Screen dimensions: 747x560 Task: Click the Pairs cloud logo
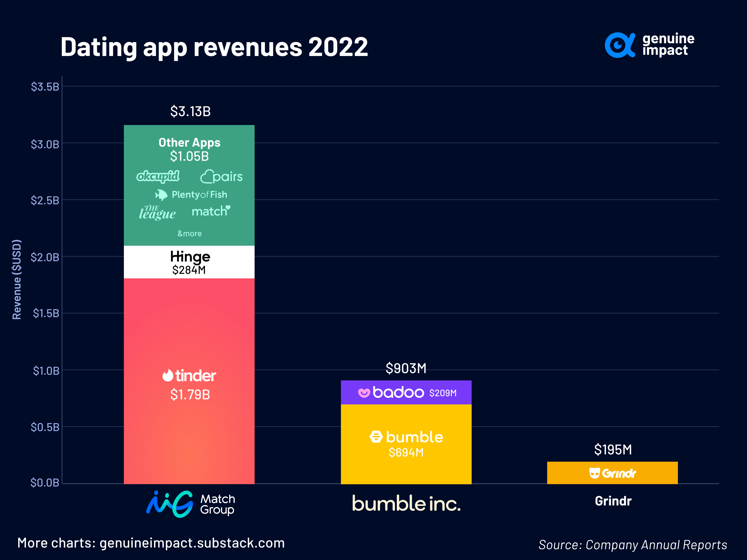tap(221, 177)
